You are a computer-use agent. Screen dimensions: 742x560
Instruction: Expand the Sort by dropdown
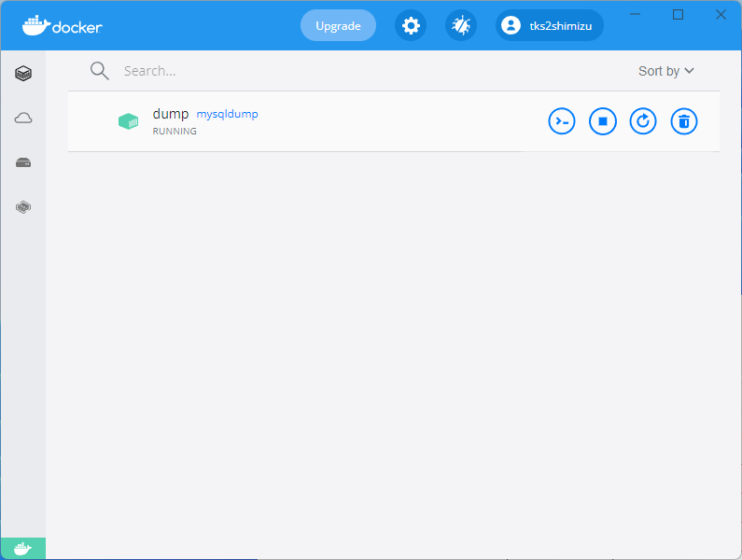[665, 71]
